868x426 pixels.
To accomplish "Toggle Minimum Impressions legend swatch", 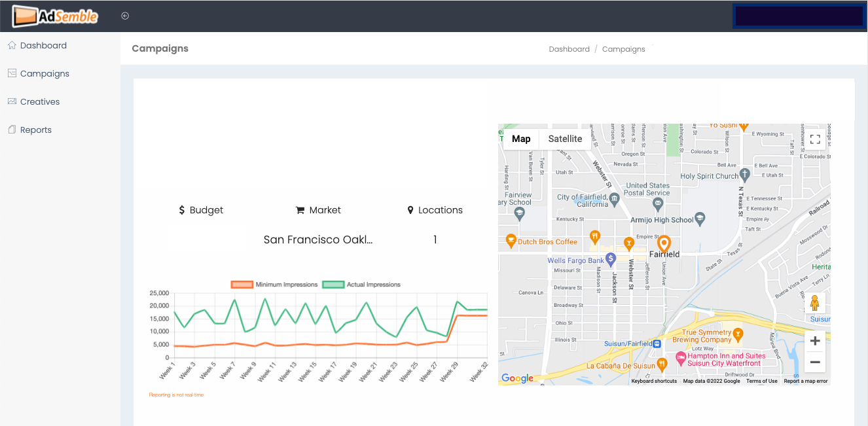I will (242, 285).
